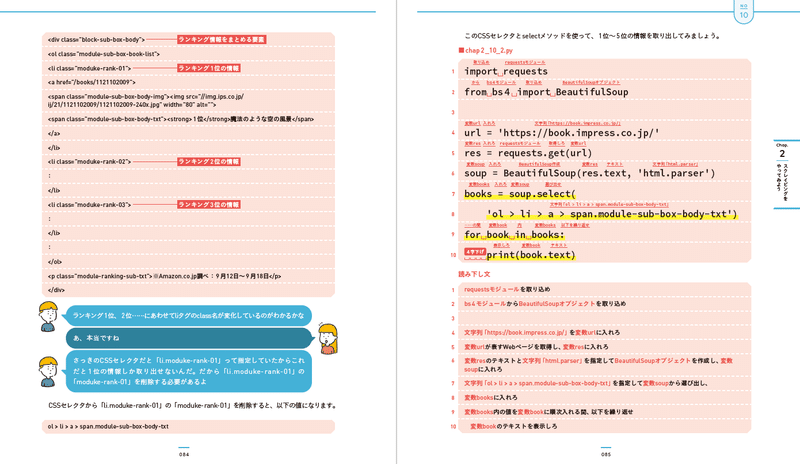Screen dimensions: 800x464
Task: Click the girl avatar beside 'あ、本当ですね'
Action: (x=328, y=338)
